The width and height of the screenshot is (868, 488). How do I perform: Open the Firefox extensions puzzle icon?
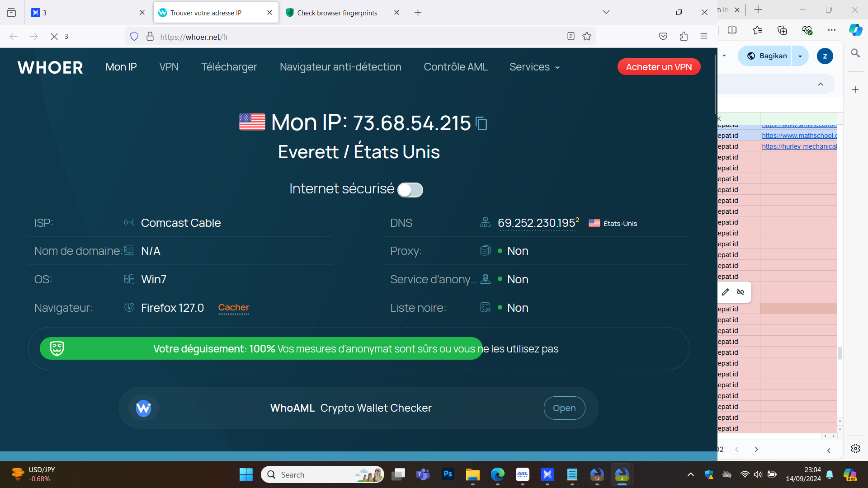[684, 37]
